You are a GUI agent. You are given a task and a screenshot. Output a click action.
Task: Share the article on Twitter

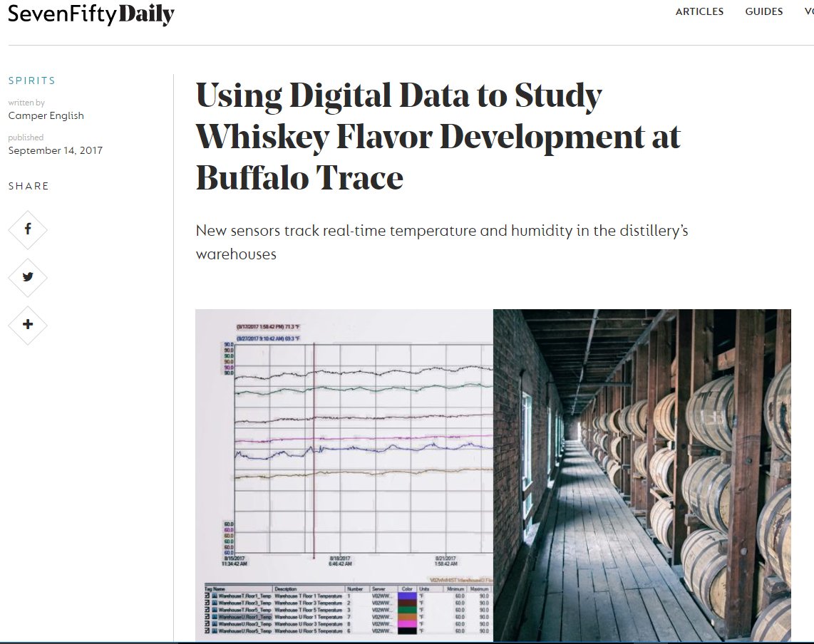pyautogui.click(x=28, y=277)
